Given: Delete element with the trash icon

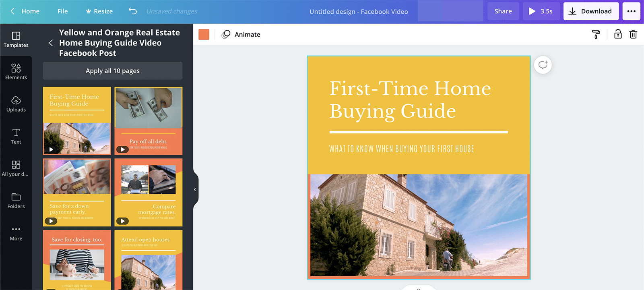Looking at the screenshot, I should [x=633, y=35].
